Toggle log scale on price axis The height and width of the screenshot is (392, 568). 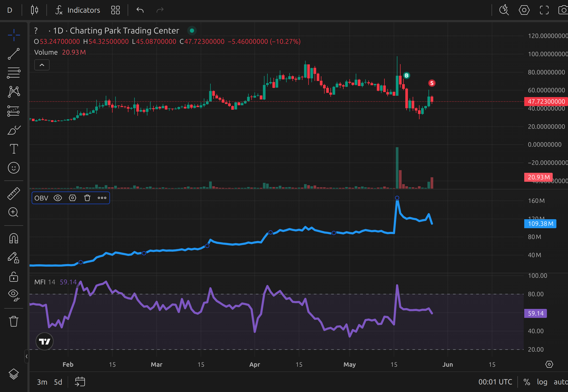point(542,382)
